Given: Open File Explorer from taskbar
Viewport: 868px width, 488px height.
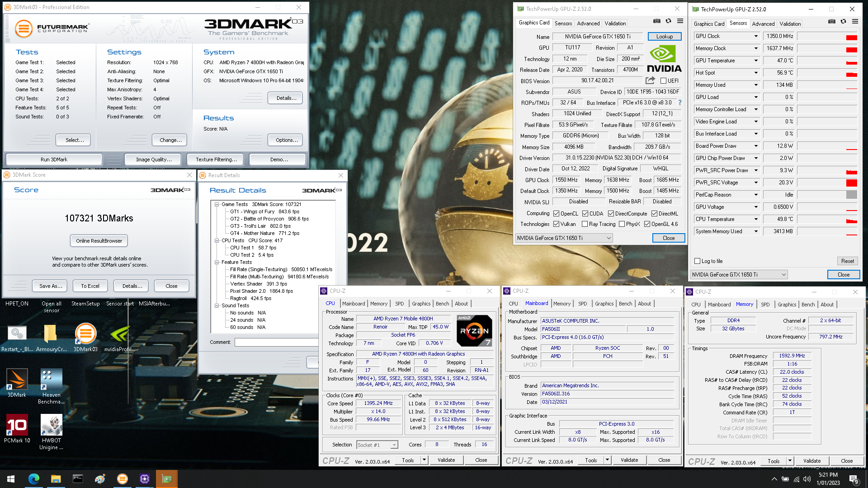Looking at the screenshot, I should 56,479.
